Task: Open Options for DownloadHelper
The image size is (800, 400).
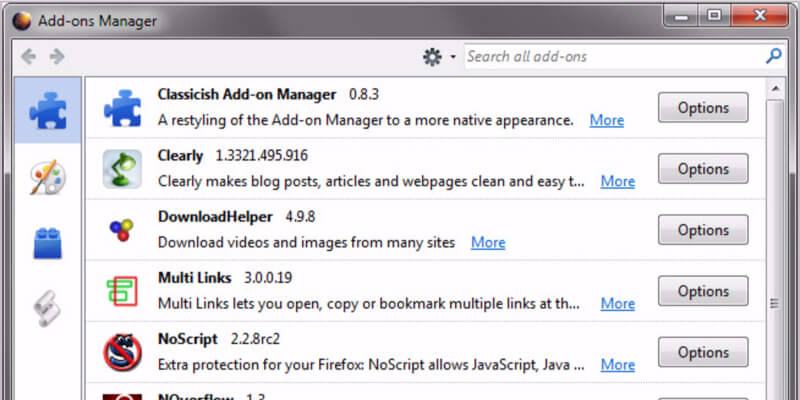Action: [703, 230]
